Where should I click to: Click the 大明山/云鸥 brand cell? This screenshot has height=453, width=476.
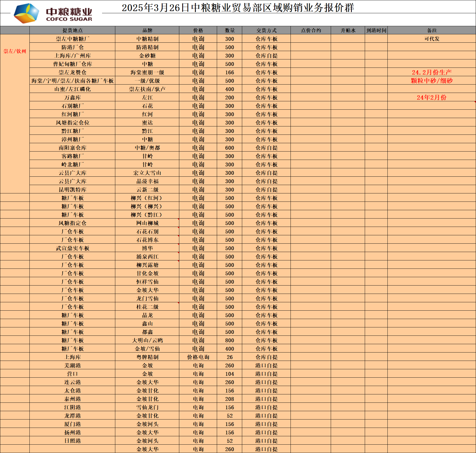(x=147, y=340)
